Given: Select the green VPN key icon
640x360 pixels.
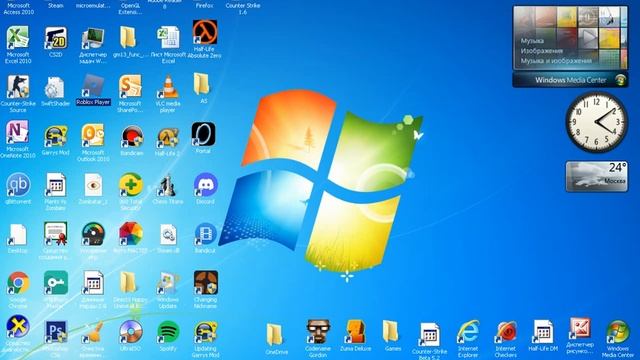Looking at the screenshot, I should tap(56, 282).
